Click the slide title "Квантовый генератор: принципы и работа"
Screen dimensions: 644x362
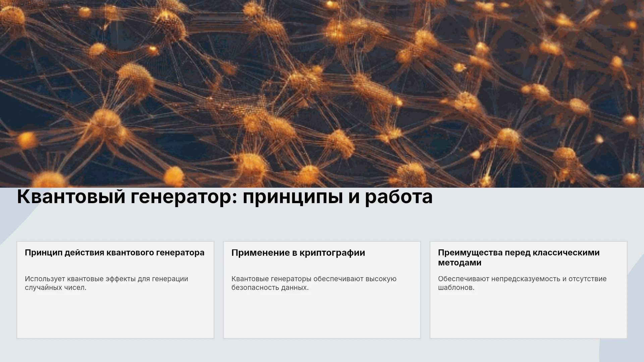tap(225, 197)
